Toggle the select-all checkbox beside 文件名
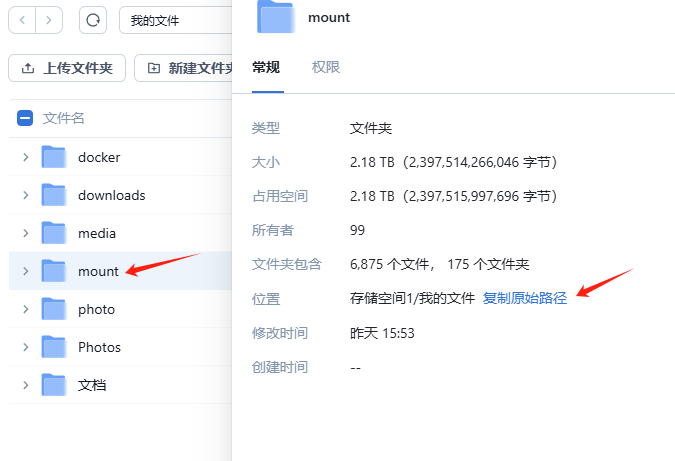The width and height of the screenshot is (675, 461). pos(26,118)
